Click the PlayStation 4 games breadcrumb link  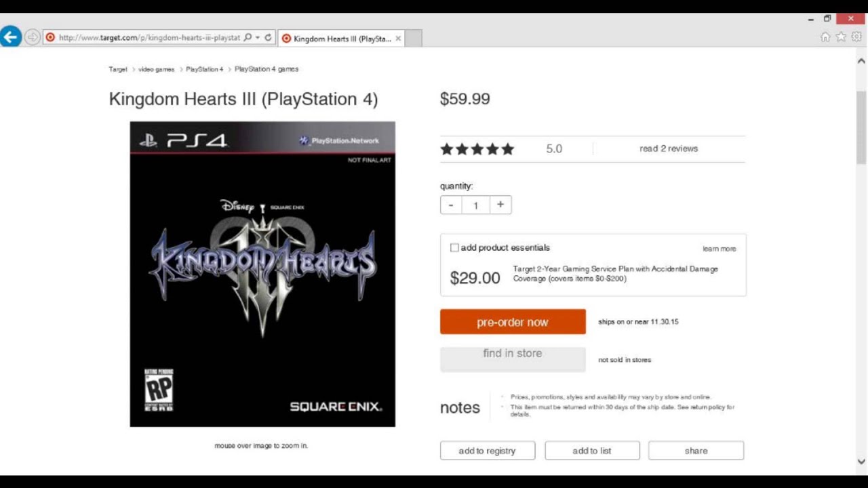[267, 69]
